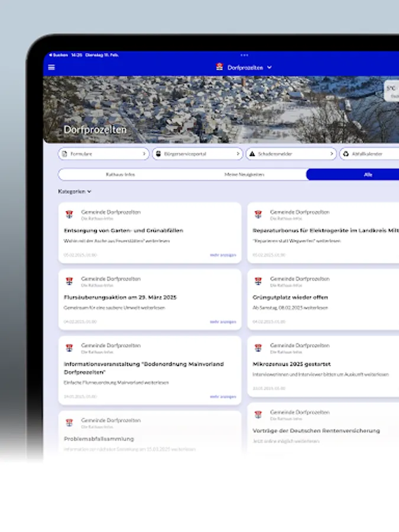399x532 pixels.
Task: Click crest icon on Informationsveranstaltung card
Action: pos(70,348)
